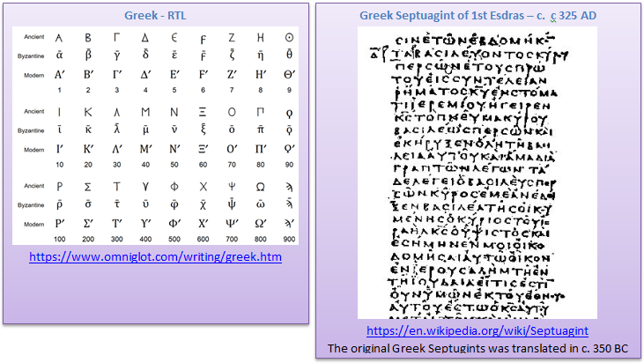Click Modern numeral Θ′ above 9

click(x=289, y=75)
